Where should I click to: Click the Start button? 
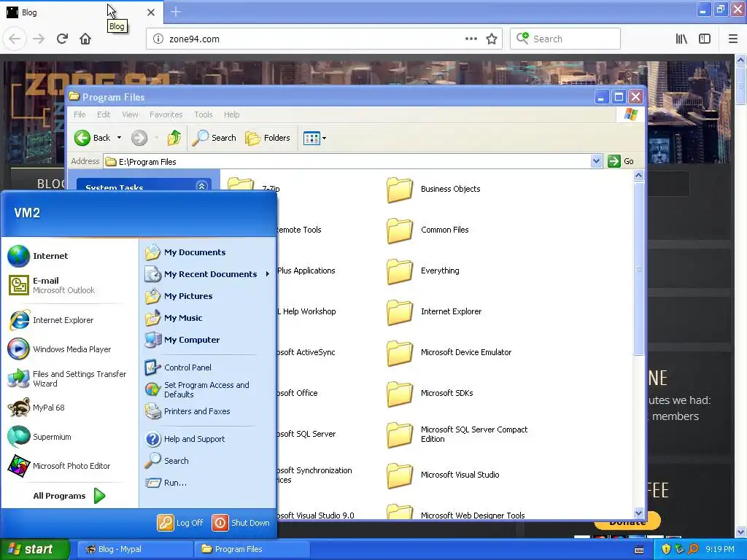tap(35, 549)
